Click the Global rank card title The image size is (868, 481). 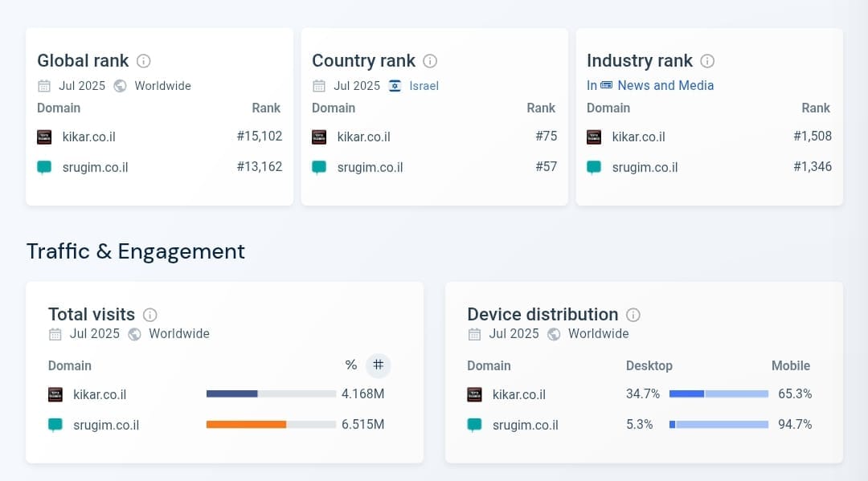[x=83, y=60]
